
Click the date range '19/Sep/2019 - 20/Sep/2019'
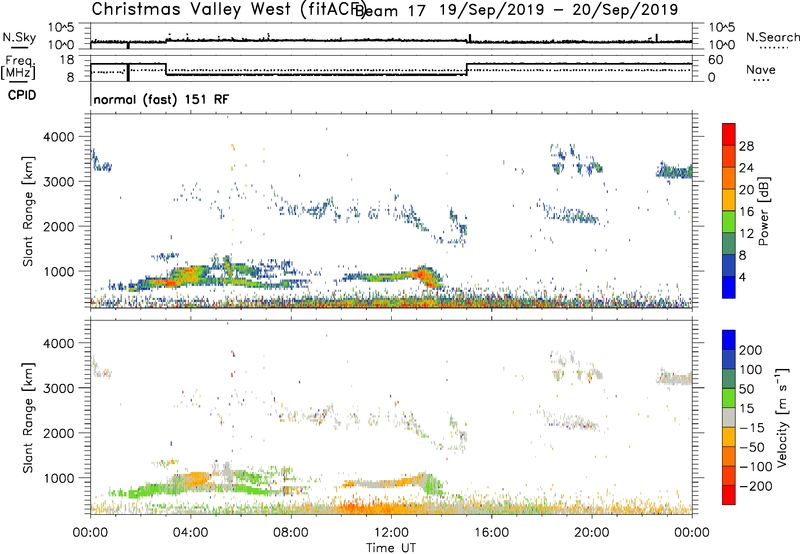pyautogui.click(x=559, y=10)
